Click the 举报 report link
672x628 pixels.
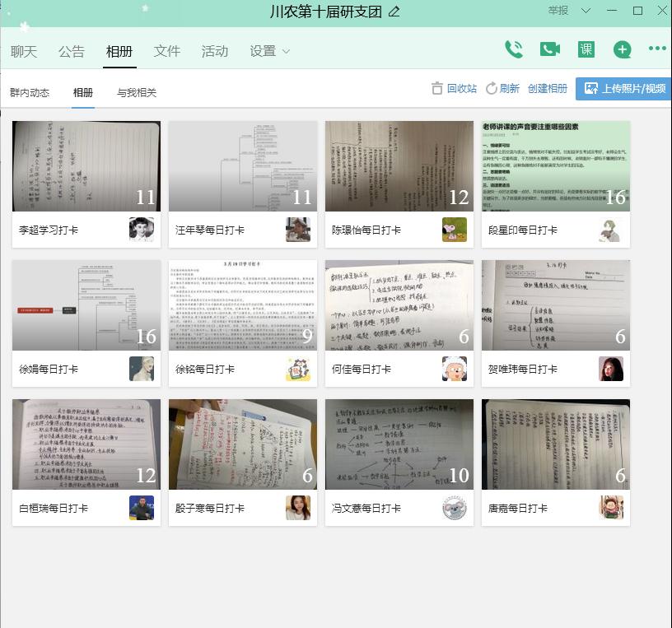pos(558,11)
